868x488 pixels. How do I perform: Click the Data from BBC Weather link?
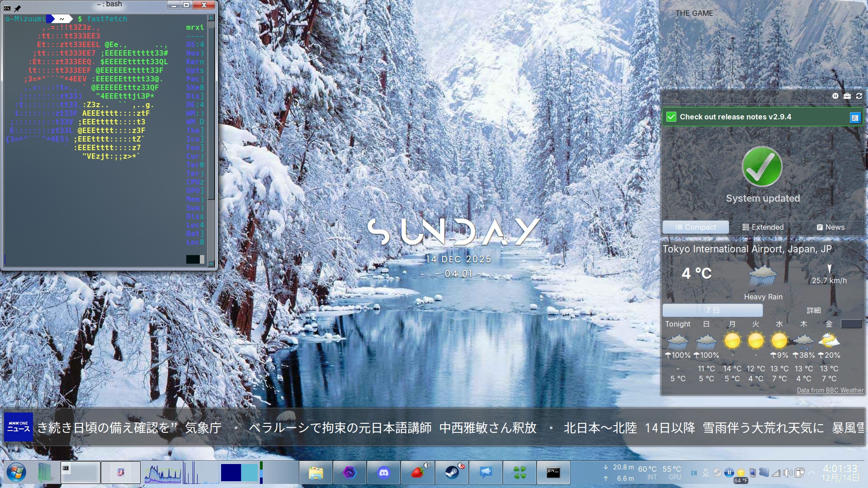830,390
